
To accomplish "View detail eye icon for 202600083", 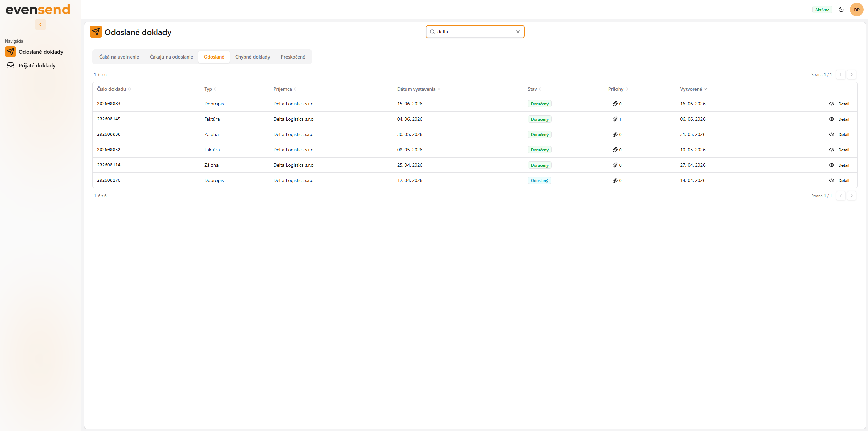I will pyautogui.click(x=831, y=104).
